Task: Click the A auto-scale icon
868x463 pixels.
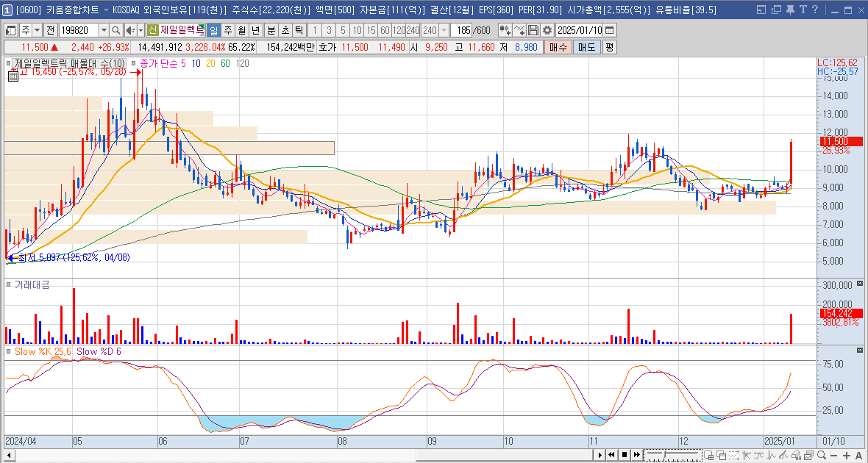Action: pyautogui.click(x=858, y=455)
